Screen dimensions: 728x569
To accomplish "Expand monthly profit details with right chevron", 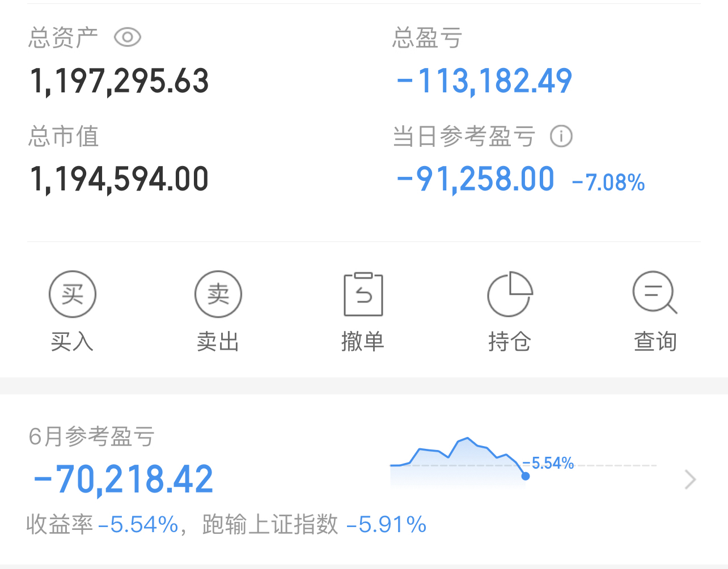I will (690, 479).
